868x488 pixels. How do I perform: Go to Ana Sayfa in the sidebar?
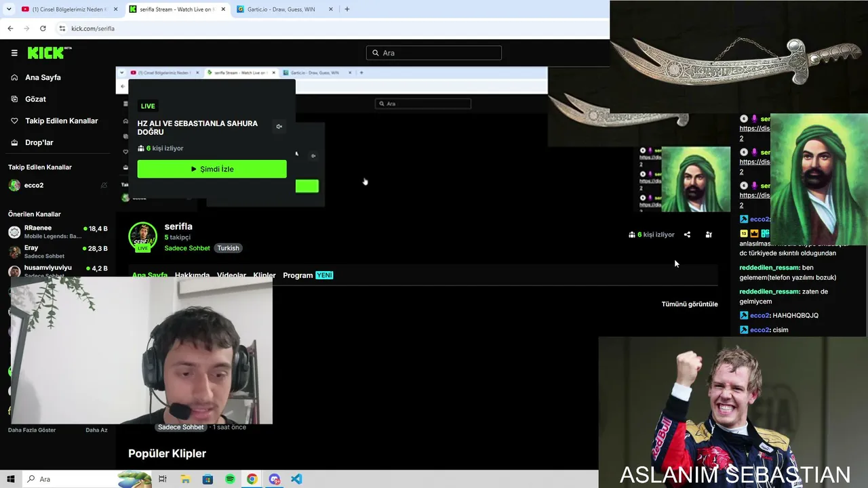(43, 77)
